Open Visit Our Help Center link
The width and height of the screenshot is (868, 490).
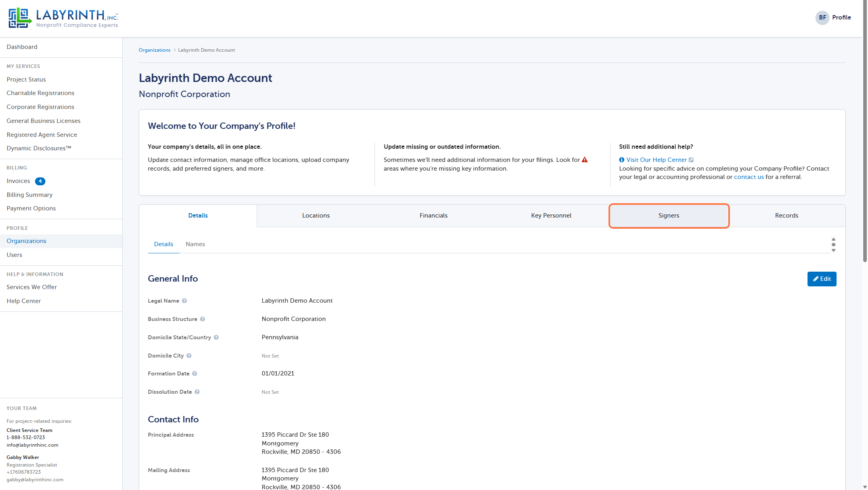pos(657,160)
